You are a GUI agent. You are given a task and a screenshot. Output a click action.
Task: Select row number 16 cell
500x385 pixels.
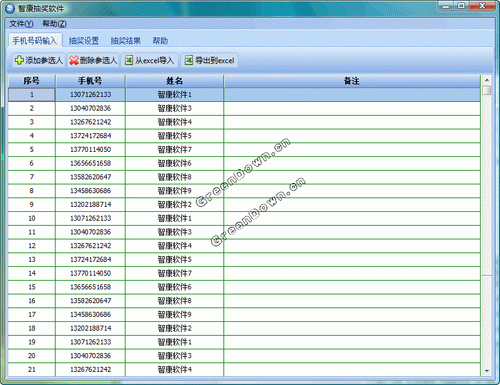click(x=32, y=301)
